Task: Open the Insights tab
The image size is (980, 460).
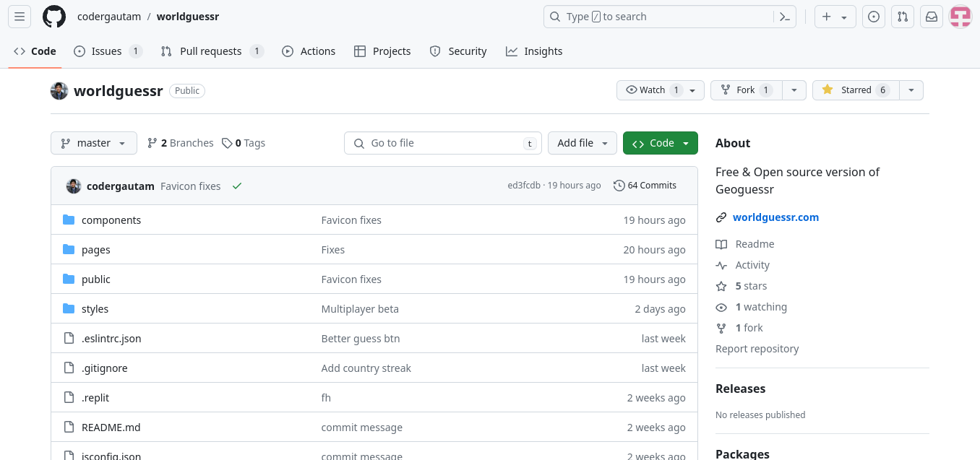Action: pos(534,51)
